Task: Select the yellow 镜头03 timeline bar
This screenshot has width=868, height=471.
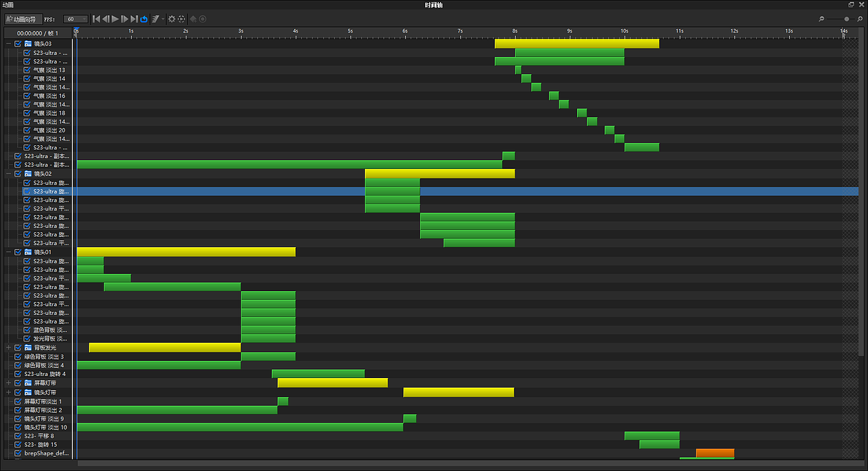Action: [576, 43]
